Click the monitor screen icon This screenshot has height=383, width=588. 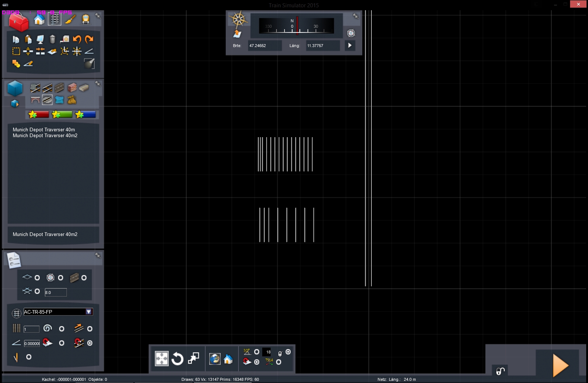coord(40,39)
